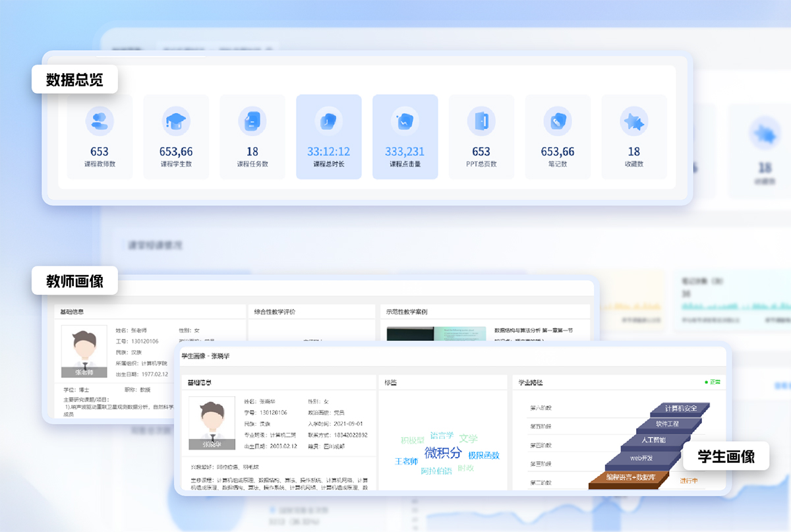Click the 王老师 tag in word cloud
The image size is (791, 532).
tap(406, 461)
